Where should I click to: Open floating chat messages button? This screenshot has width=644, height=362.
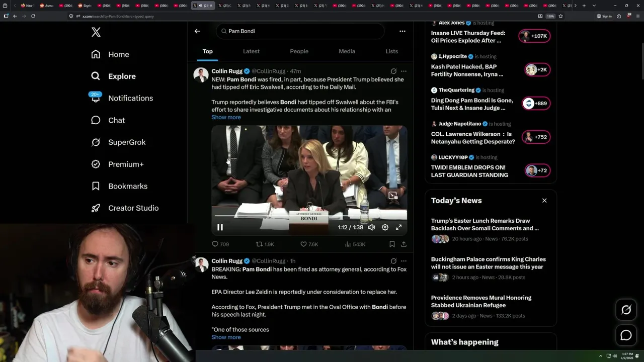pos(626,335)
